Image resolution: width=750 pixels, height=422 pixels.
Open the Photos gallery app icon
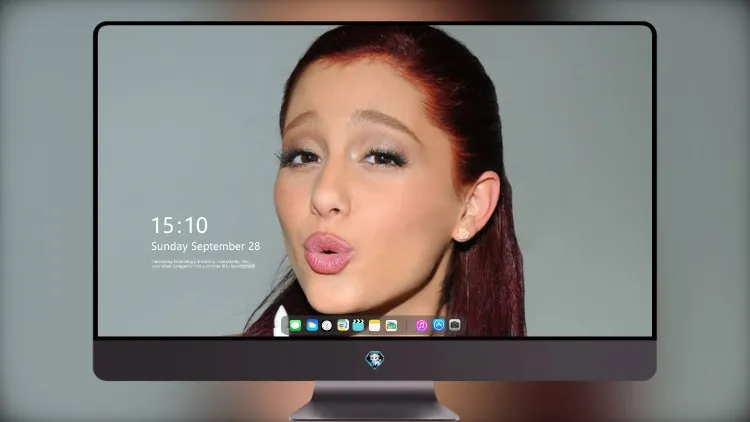tap(391, 325)
